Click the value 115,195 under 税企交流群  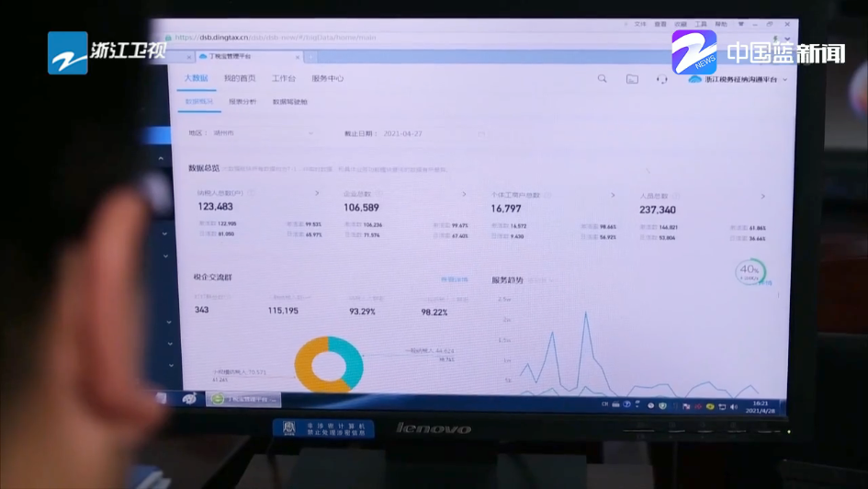click(283, 311)
